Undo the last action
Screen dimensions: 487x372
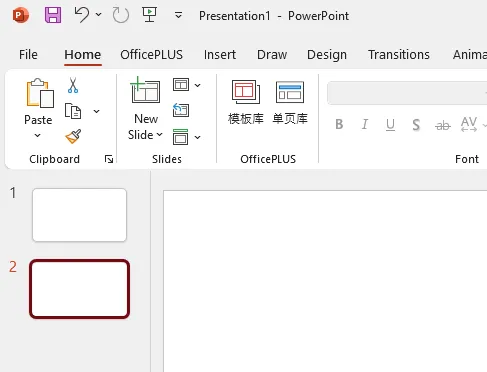[x=82, y=15]
